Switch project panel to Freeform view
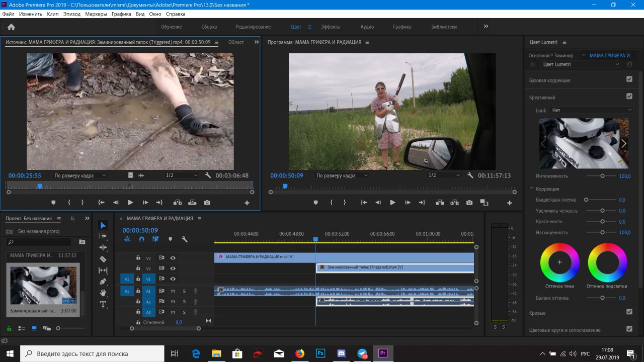644x362 pixels. tap(47, 328)
